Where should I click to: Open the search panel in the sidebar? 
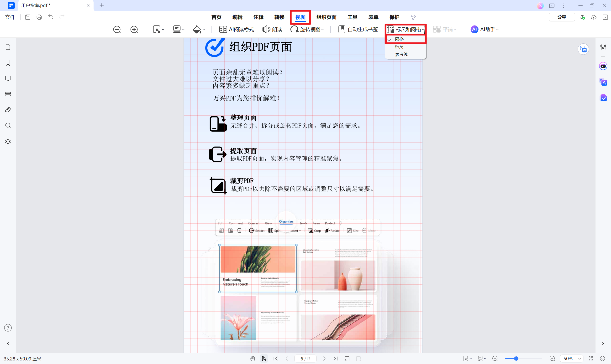coord(8,125)
